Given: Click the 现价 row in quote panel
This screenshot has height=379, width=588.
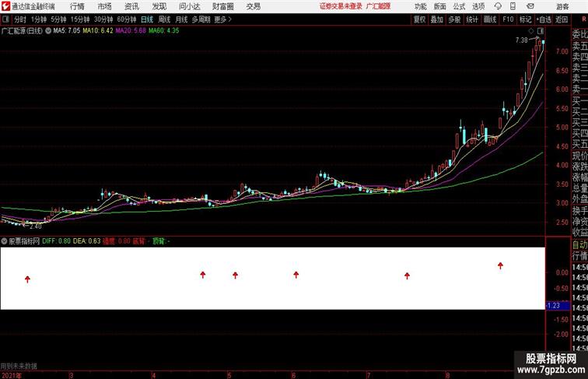Looking at the screenshot, I should [579, 156].
